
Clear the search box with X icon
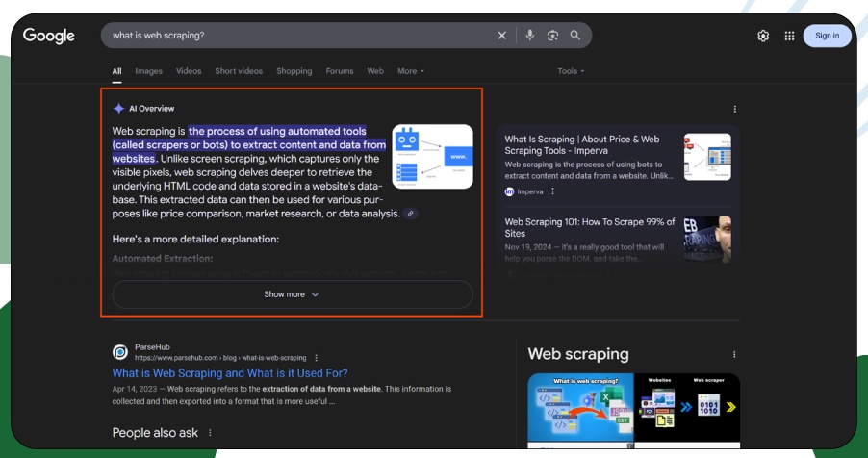point(501,36)
